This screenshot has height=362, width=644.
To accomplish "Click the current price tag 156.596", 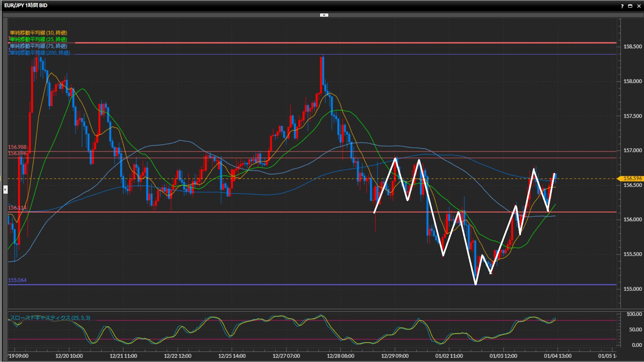I will pos(632,178).
